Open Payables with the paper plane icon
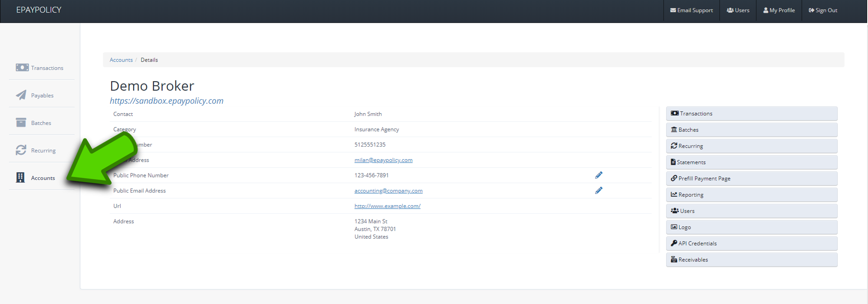This screenshot has height=304, width=868. pyautogui.click(x=35, y=95)
